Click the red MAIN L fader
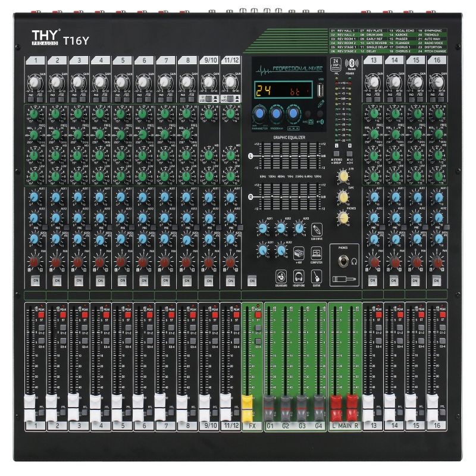The image size is (476, 476). click(x=337, y=408)
